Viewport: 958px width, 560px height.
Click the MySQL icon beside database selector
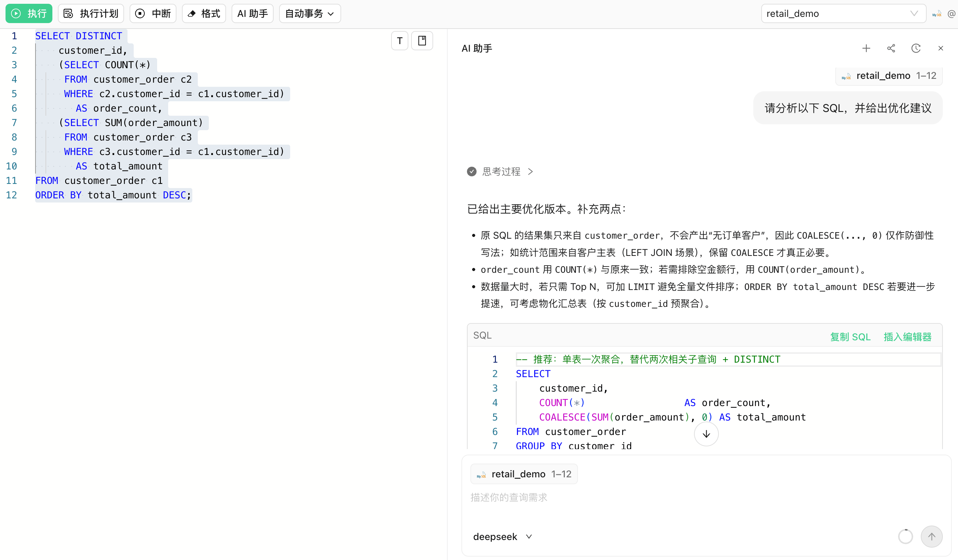point(937,14)
